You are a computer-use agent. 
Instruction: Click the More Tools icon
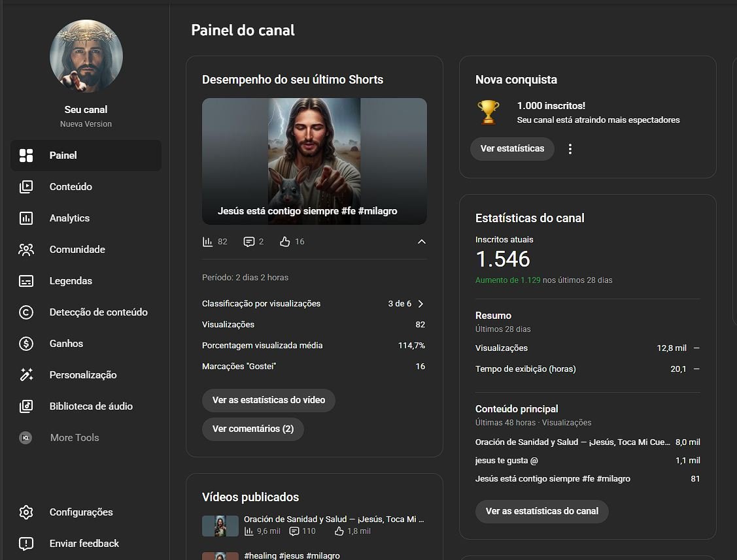tap(26, 437)
